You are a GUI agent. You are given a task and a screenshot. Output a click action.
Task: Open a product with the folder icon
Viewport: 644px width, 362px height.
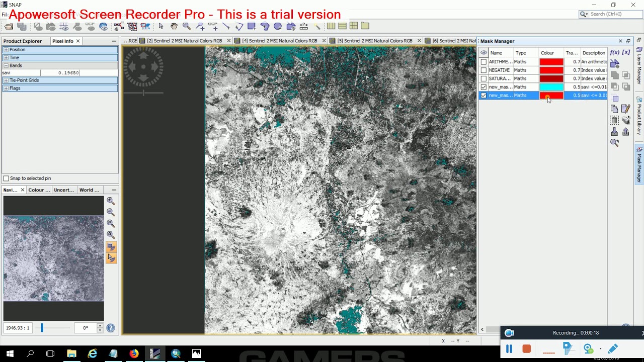pos(9,26)
